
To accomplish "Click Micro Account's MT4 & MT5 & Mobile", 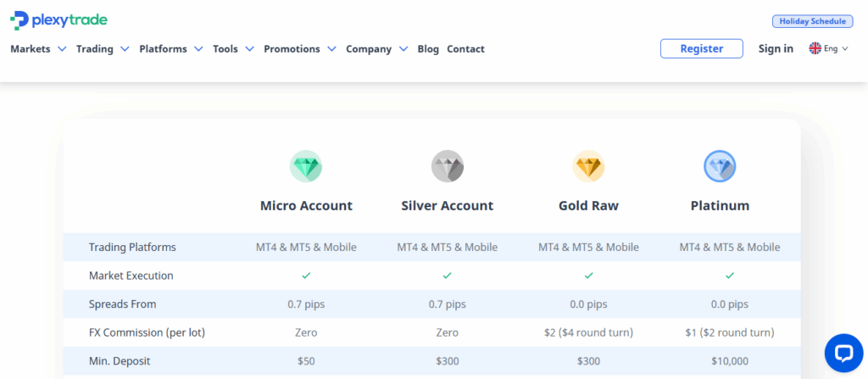I will pyautogui.click(x=306, y=247).
